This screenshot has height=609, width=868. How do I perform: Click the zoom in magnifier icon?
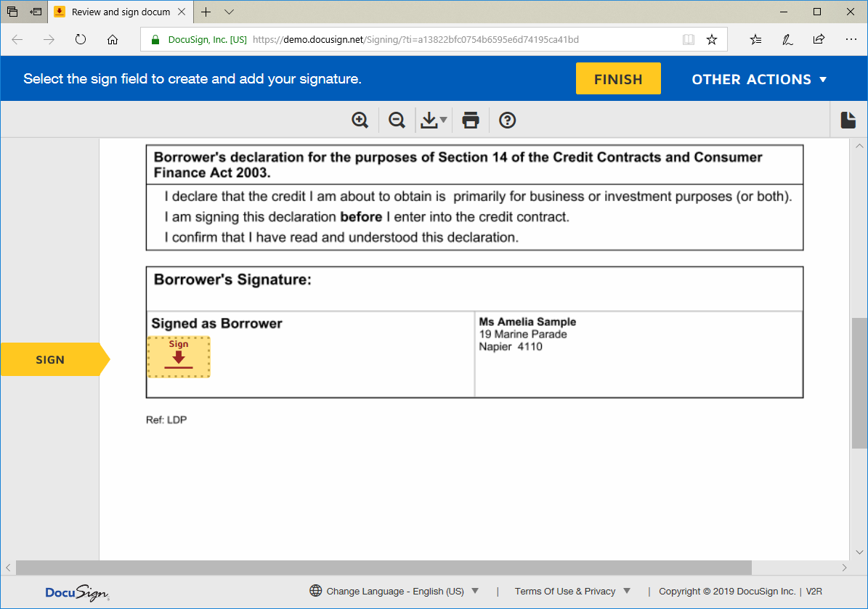(360, 120)
